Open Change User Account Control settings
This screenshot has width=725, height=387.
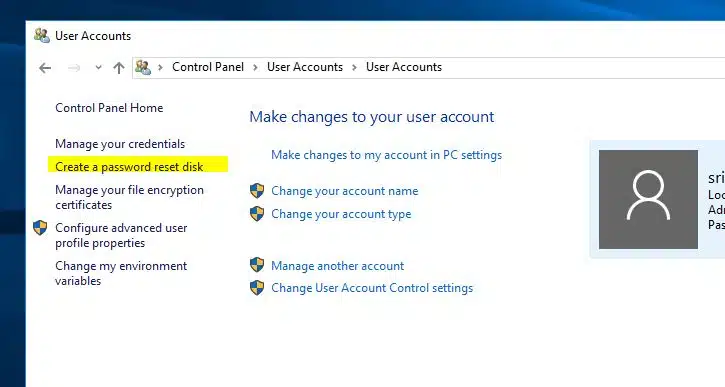pyautogui.click(x=372, y=288)
